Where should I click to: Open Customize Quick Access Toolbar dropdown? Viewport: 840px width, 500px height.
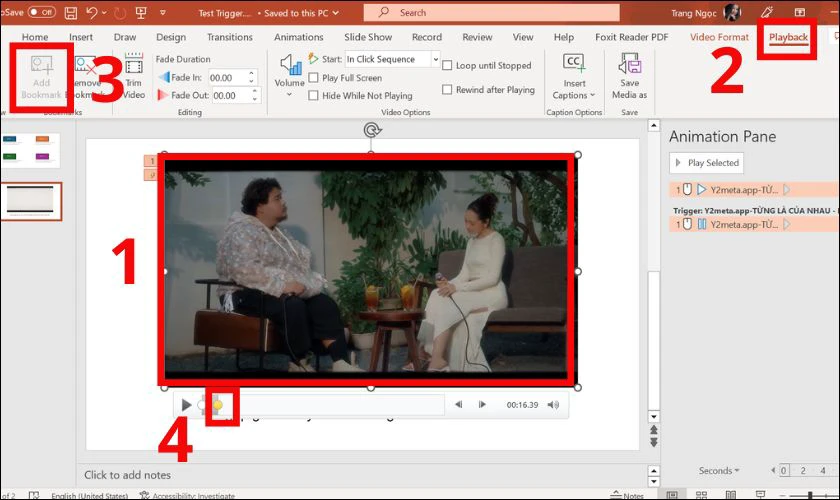point(162,12)
